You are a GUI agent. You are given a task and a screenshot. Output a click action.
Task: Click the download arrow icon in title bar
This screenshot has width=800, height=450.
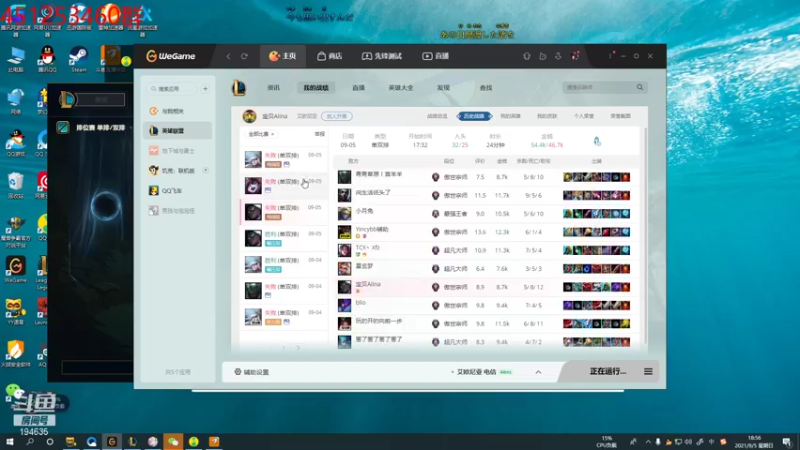point(558,56)
